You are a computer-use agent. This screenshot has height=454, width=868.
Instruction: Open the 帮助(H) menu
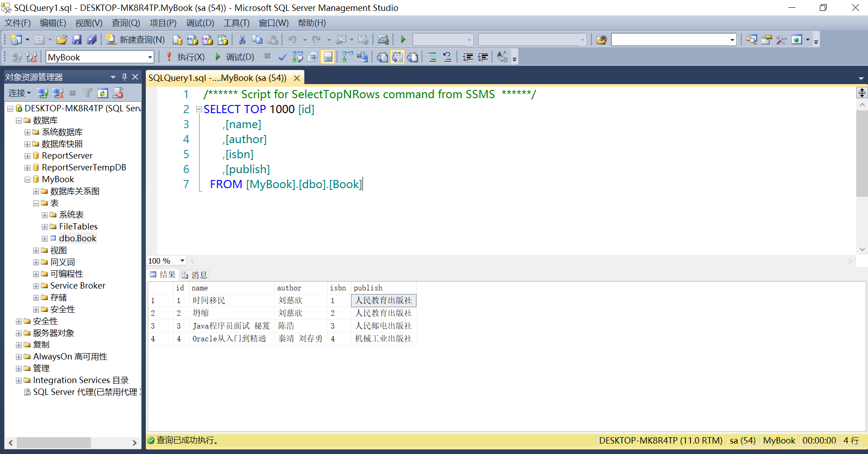pos(312,23)
